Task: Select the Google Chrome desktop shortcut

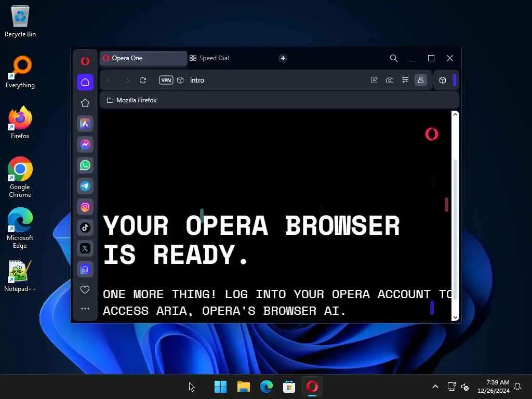Action: pyautogui.click(x=20, y=177)
